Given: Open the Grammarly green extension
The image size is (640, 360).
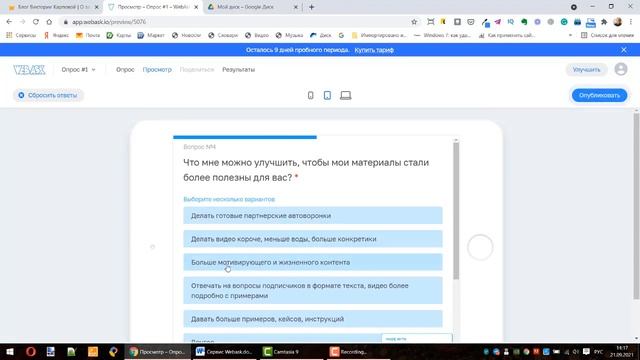Looking at the screenshot, I should point(564,22).
